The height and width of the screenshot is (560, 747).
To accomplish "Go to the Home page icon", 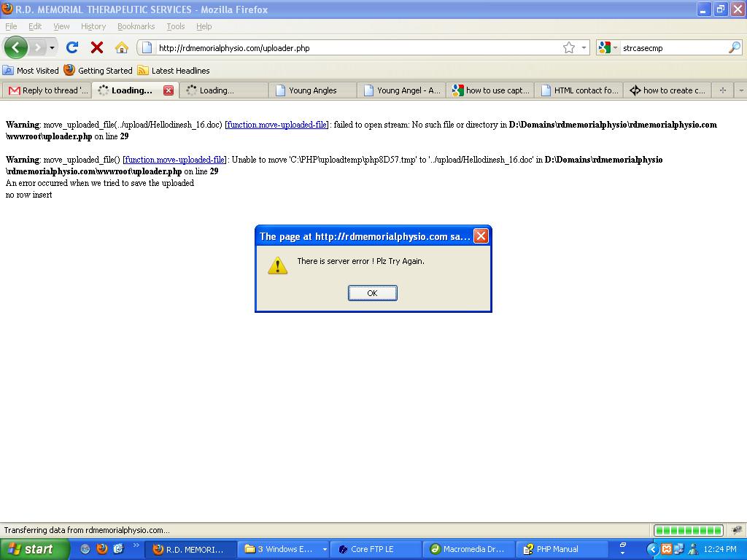I will (122, 47).
